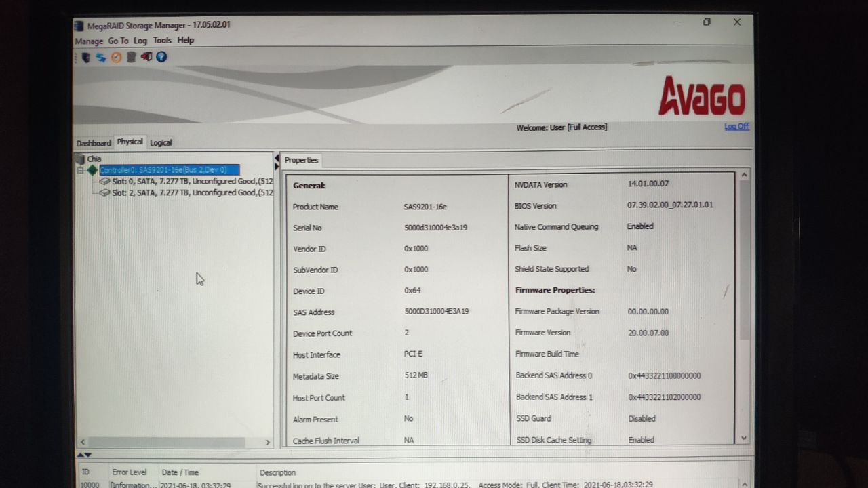Open the Log menu
The height and width of the screenshot is (488, 868).
point(140,41)
